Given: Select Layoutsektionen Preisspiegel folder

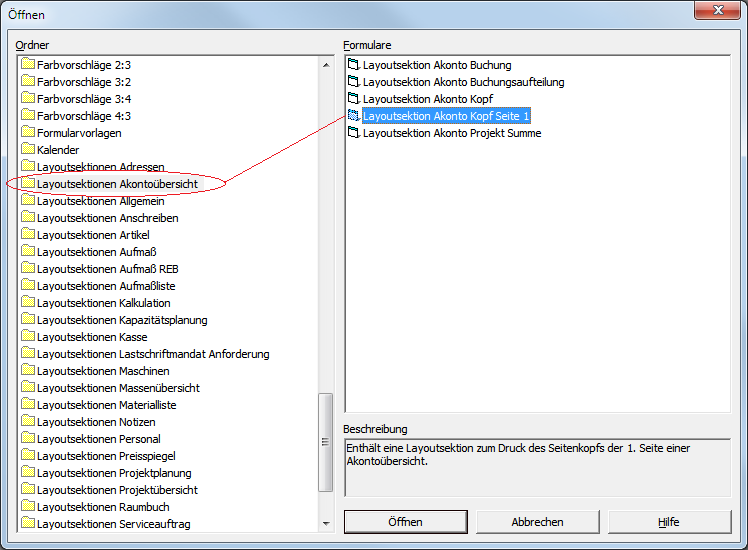Looking at the screenshot, I should (x=106, y=456).
